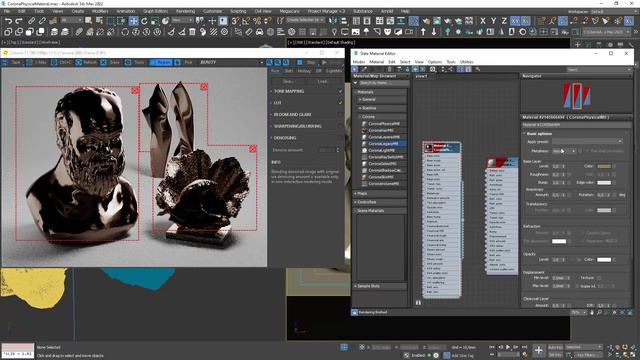Expand the Sample Slots group
Screen dimensions: 640x360
pyautogui.click(x=380, y=286)
